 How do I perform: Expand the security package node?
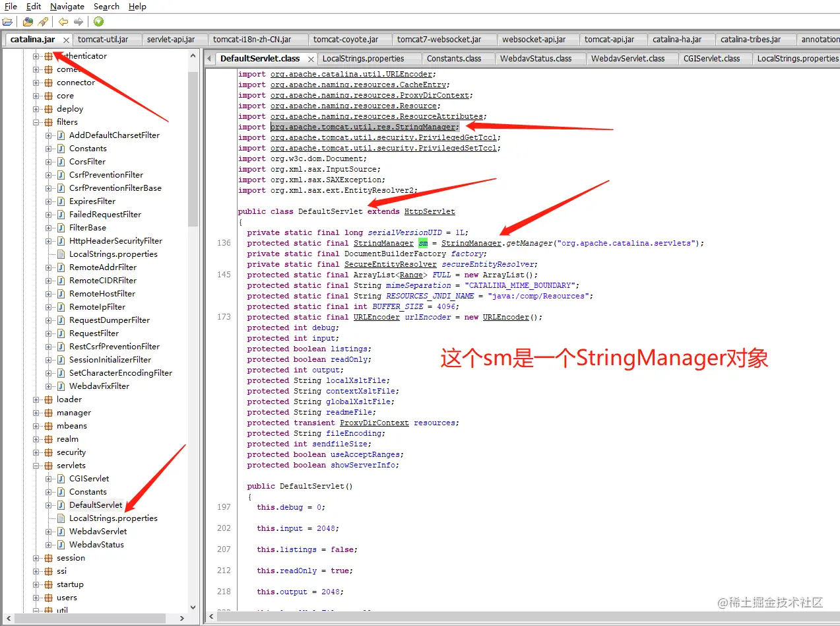pyautogui.click(x=36, y=452)
